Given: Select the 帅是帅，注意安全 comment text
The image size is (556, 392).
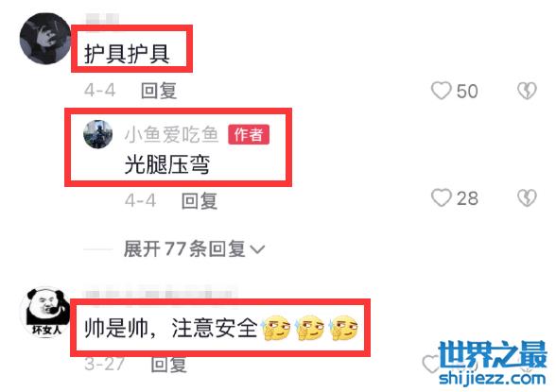Looking at the screenshot, I should 170,328.
